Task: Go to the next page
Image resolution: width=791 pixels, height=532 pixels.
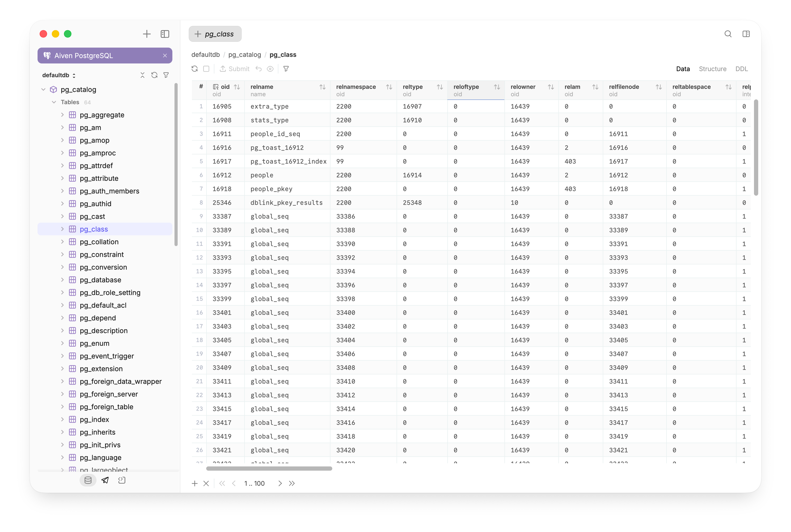Action: [x=280, y=484]
